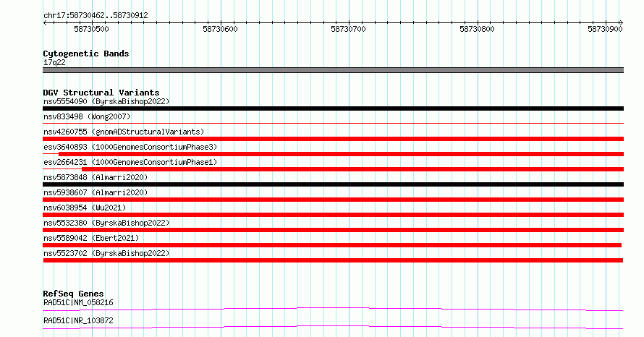Select variant label nsv5873848 (Almarri2020)
Viewport: 644px width, 337px height.
click(x=96, y=177)
